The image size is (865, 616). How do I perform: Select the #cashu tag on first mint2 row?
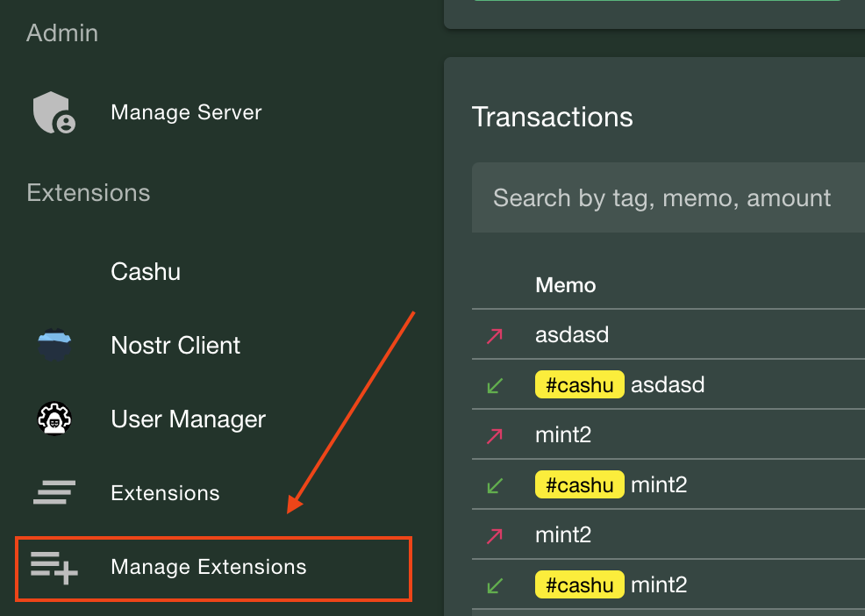pyautogui.click(x=579, y=484)
